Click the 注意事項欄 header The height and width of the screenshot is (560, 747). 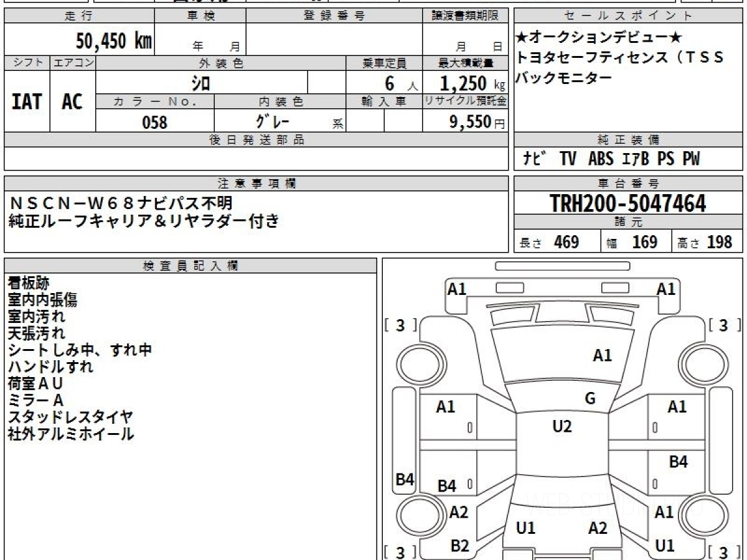click(x=256, y=184)
